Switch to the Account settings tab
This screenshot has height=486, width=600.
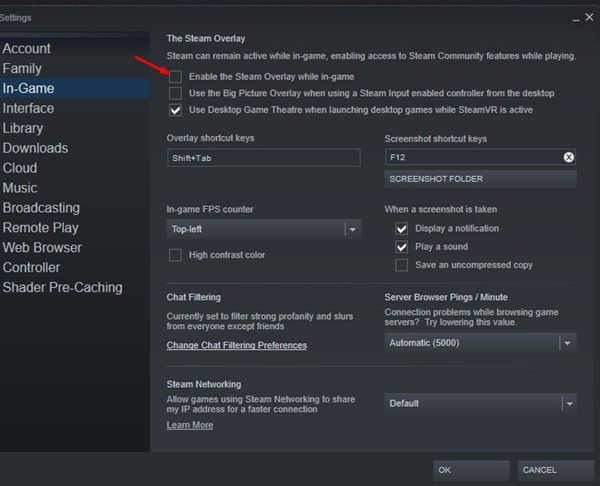tap(27, 49)
